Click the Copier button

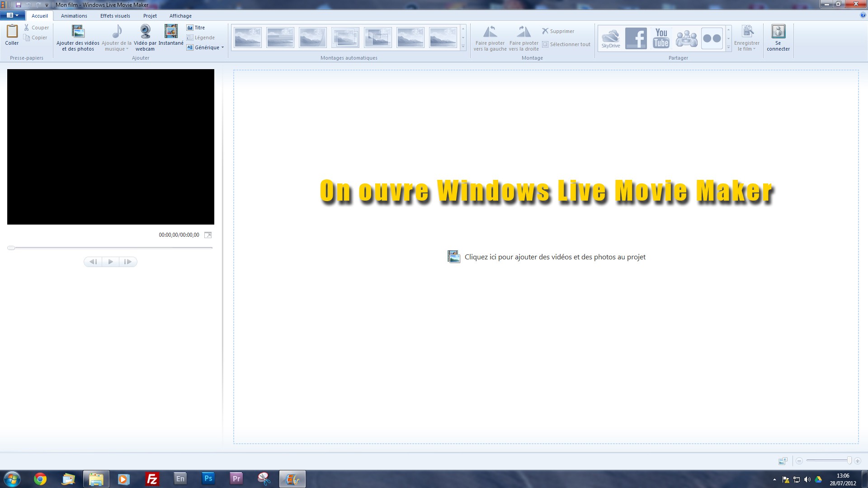coord(35,38)
